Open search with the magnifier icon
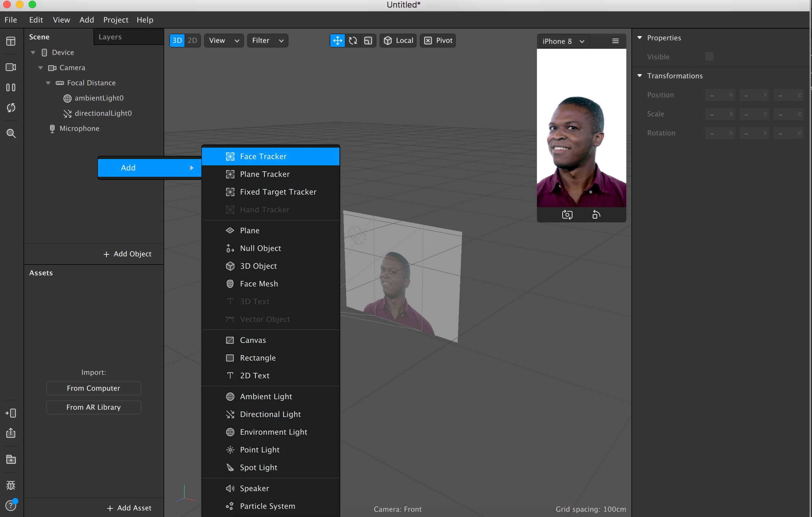812x517 pixels. coord(11,133)
